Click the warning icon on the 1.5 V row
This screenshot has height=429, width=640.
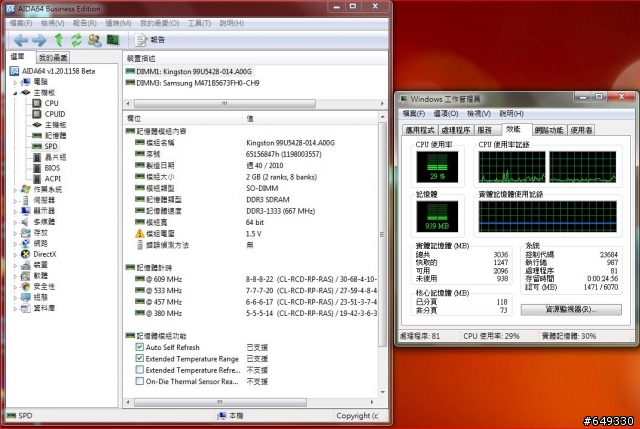pos(140,233)
